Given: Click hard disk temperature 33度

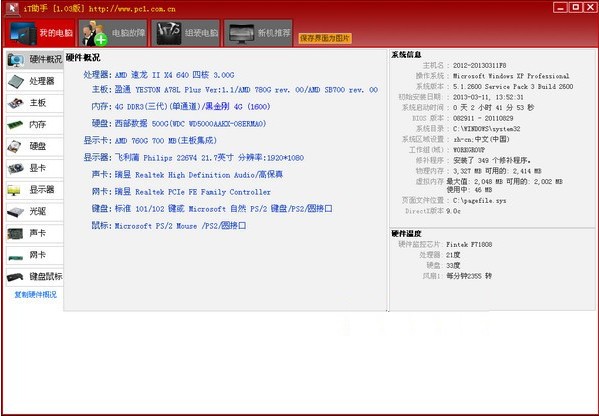Looking at the screenshot, I should pos(453,265).
